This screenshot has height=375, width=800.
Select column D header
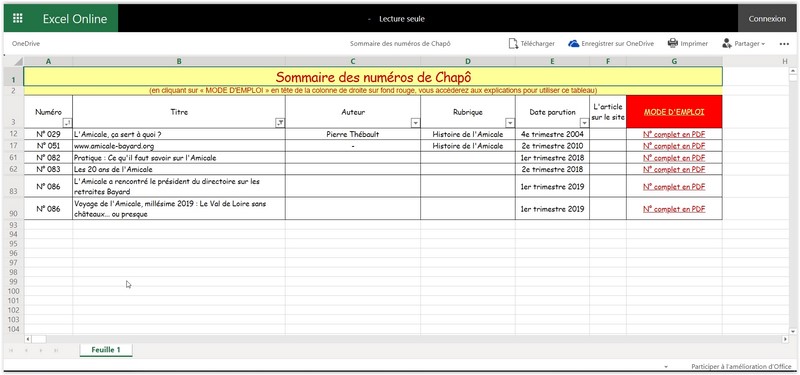(468, 61)
